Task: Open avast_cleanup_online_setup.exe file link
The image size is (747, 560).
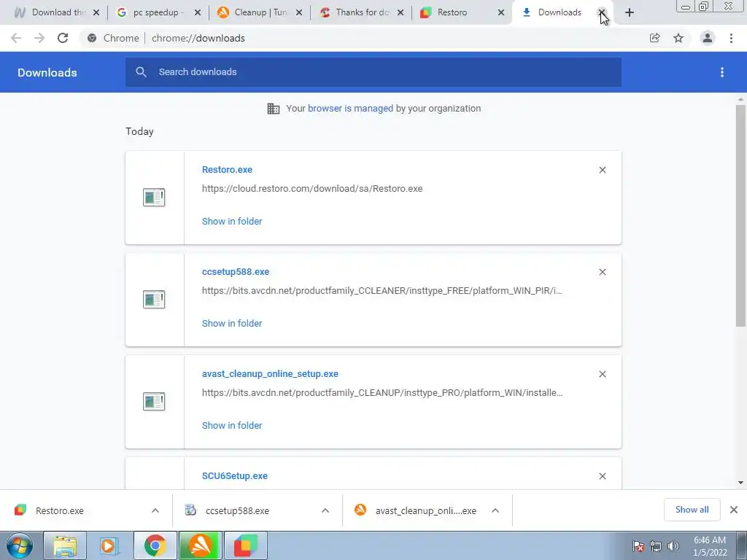Action: point(270,374)
